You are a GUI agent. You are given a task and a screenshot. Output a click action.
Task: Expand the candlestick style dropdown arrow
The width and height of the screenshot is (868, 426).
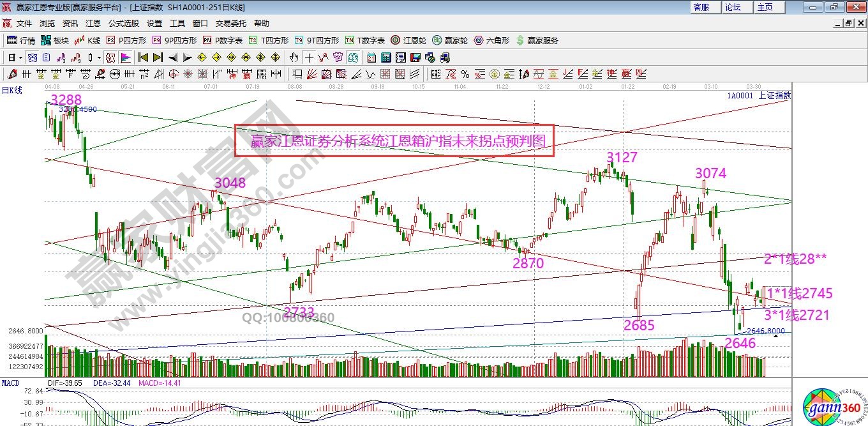coord(100,57)
